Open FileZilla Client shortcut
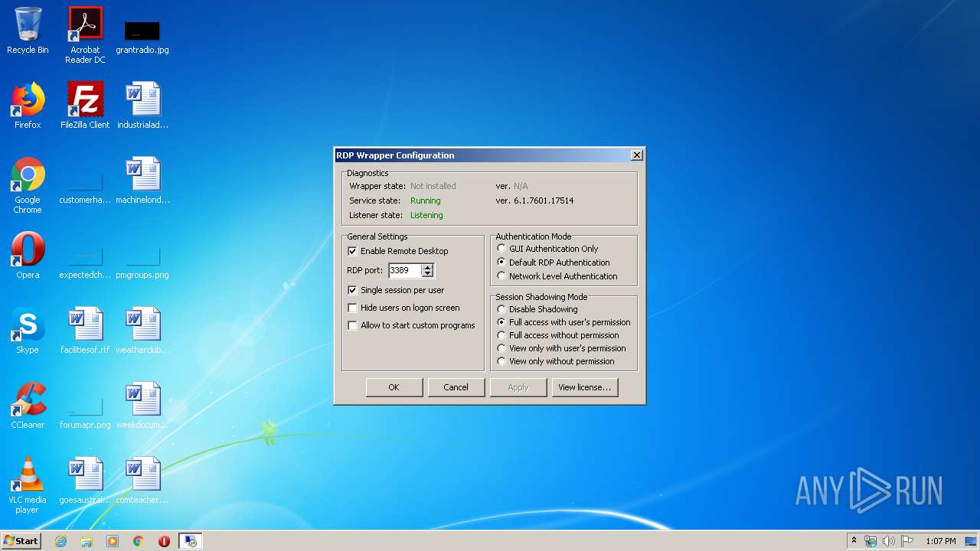This screenshot has width=980, height=551. click(85, 106)
